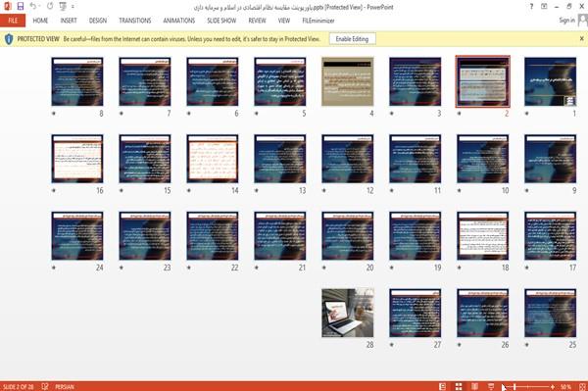Save the presentation with the floppy icon
This screenshot has height=391, width=588.
pyautogui.click(x=21, y=7)
